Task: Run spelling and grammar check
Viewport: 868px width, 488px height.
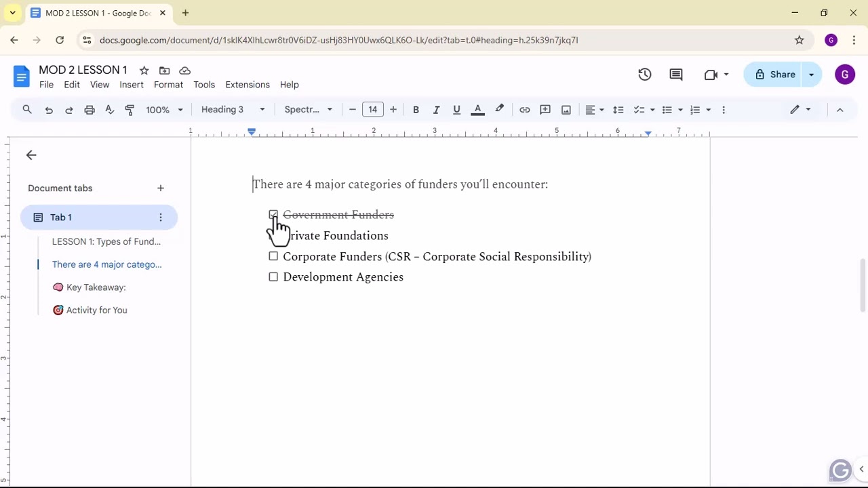Action: pyautogui.click(x=109, y=110)
